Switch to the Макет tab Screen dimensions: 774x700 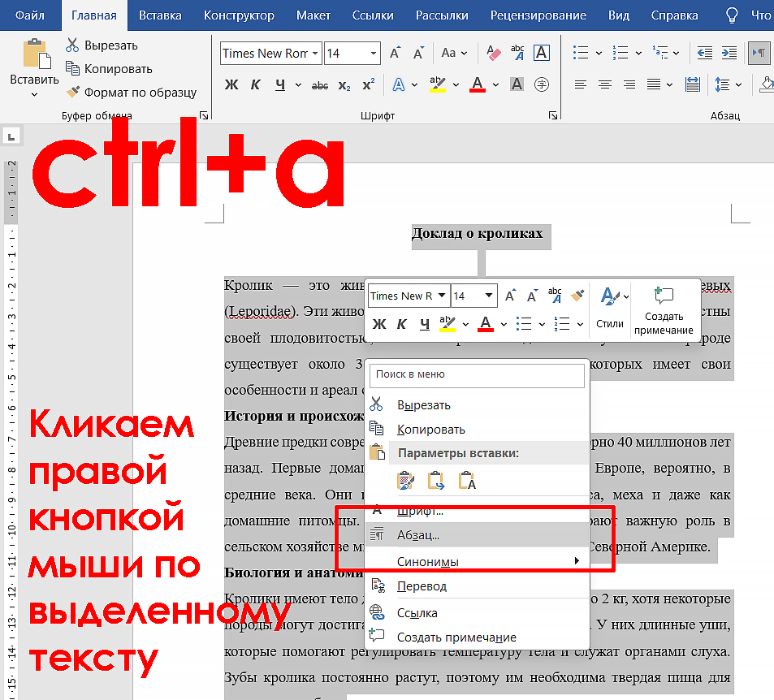click(313, 15)
